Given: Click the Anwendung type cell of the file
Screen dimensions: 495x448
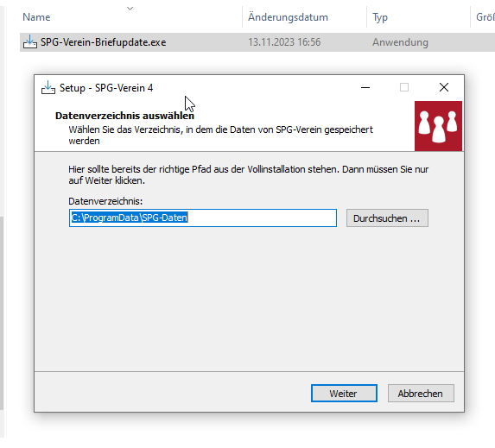Looking at the screenshot, I should [x=400, y=42].
